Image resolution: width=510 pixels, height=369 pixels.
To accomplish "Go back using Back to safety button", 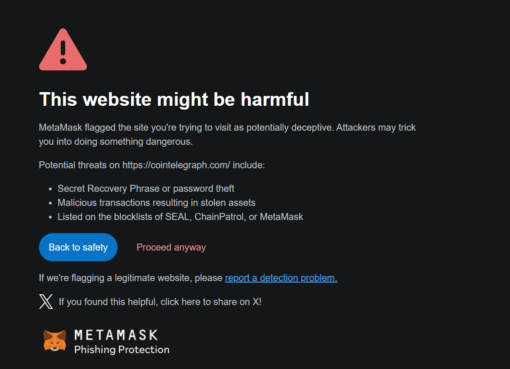I will (x=78, y=247).
